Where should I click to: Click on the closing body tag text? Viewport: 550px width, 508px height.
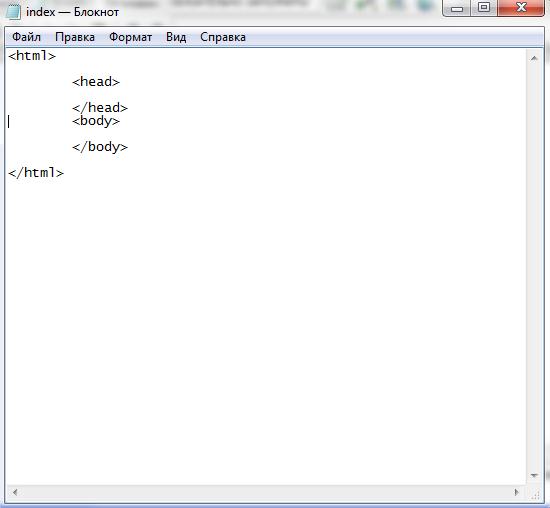point(100,147)
